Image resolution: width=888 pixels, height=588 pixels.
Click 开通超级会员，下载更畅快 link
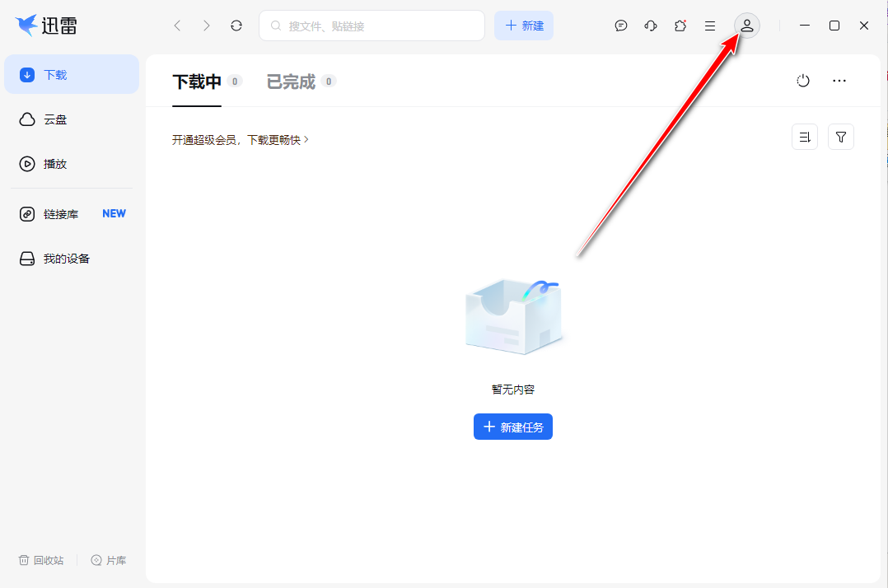241,140
